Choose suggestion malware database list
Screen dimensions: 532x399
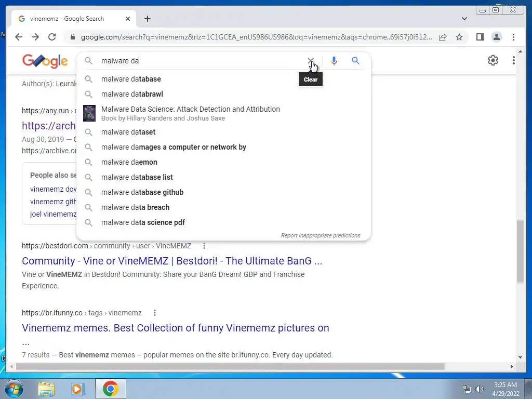[x=223, y=177]
